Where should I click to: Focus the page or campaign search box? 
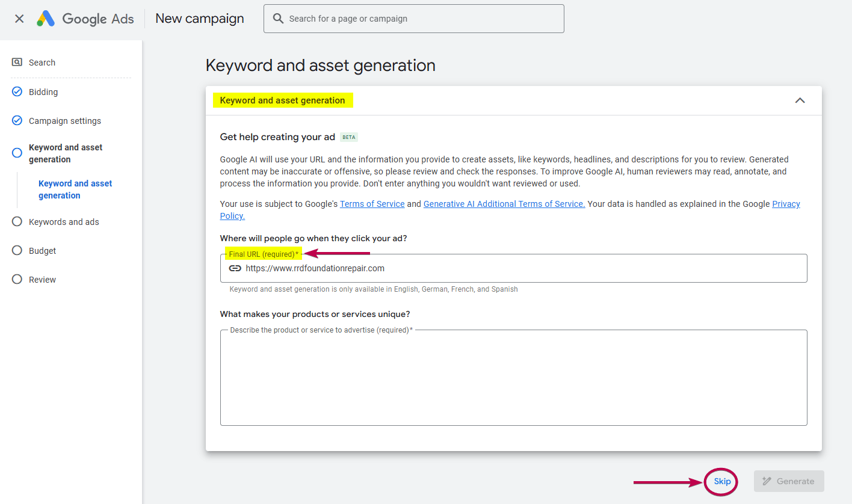pyautogui.click(x=413, y=19)
